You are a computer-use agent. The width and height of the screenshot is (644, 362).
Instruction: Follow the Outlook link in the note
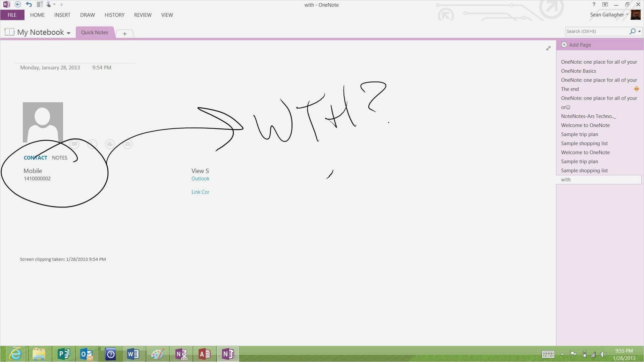[x=200, y=178]
